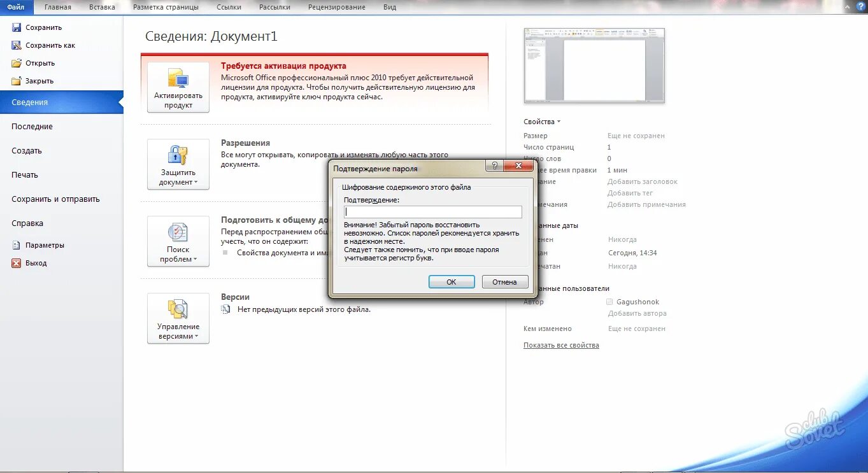Select Сведения in the backstage menu
868x473 pixels.
61,102
